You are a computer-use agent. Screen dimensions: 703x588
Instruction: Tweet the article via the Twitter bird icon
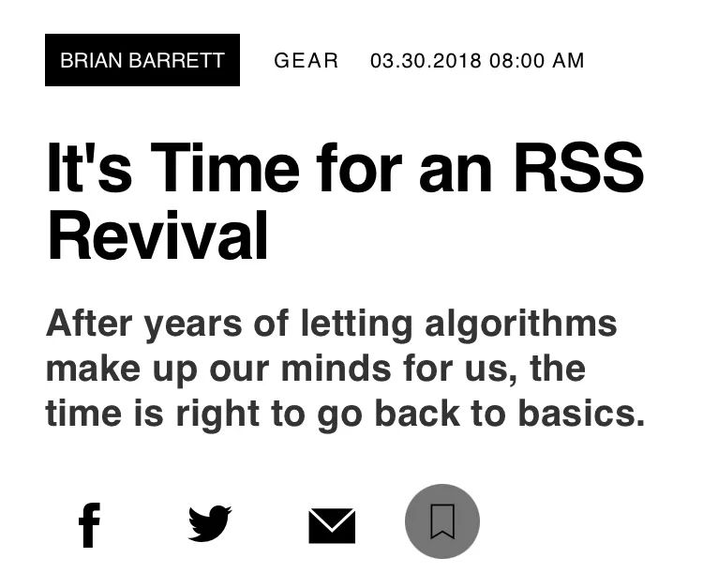click(x=210, y=523)
